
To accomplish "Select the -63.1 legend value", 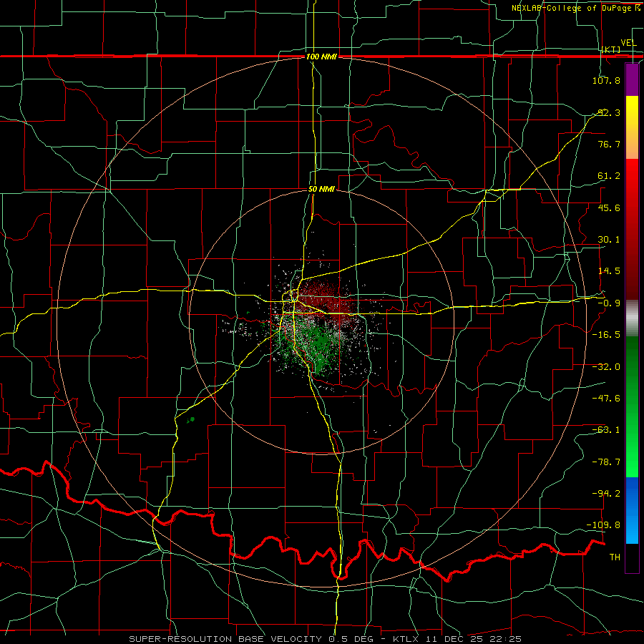I will 606,430.
